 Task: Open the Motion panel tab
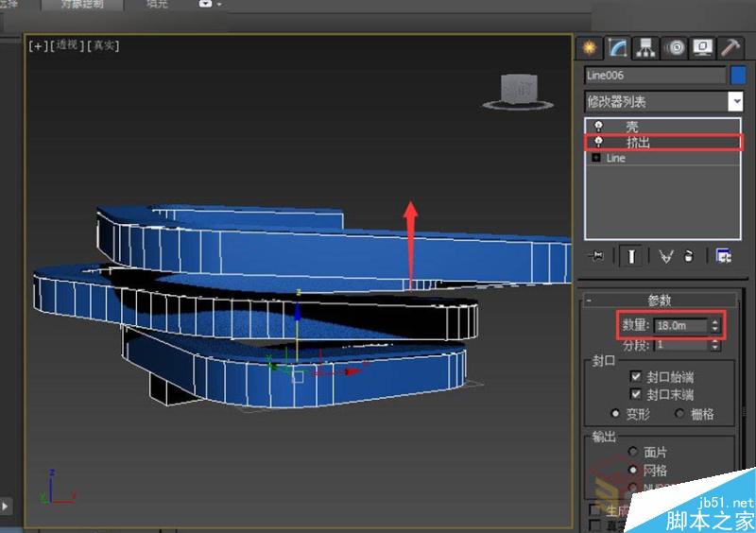[674, 47]
